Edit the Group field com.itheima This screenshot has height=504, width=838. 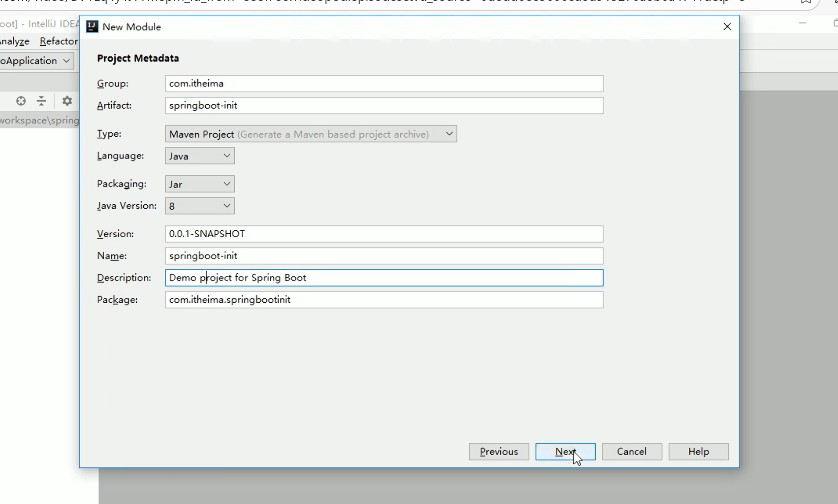384,84
